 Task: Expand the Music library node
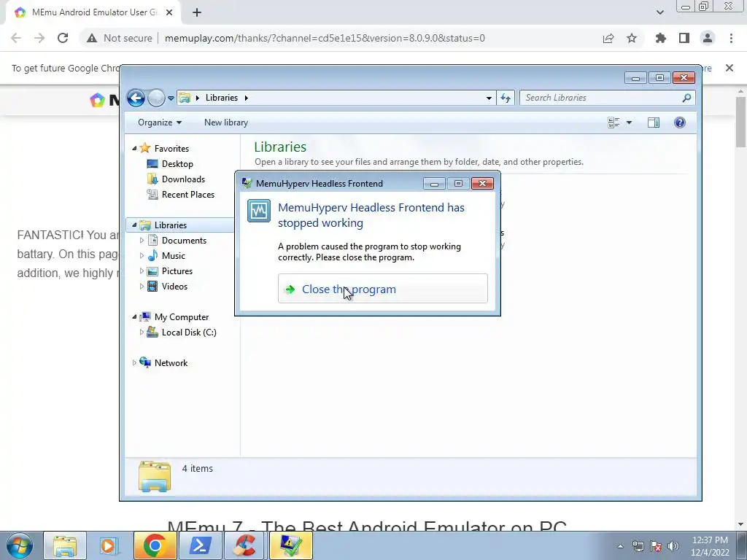(142, 256)
